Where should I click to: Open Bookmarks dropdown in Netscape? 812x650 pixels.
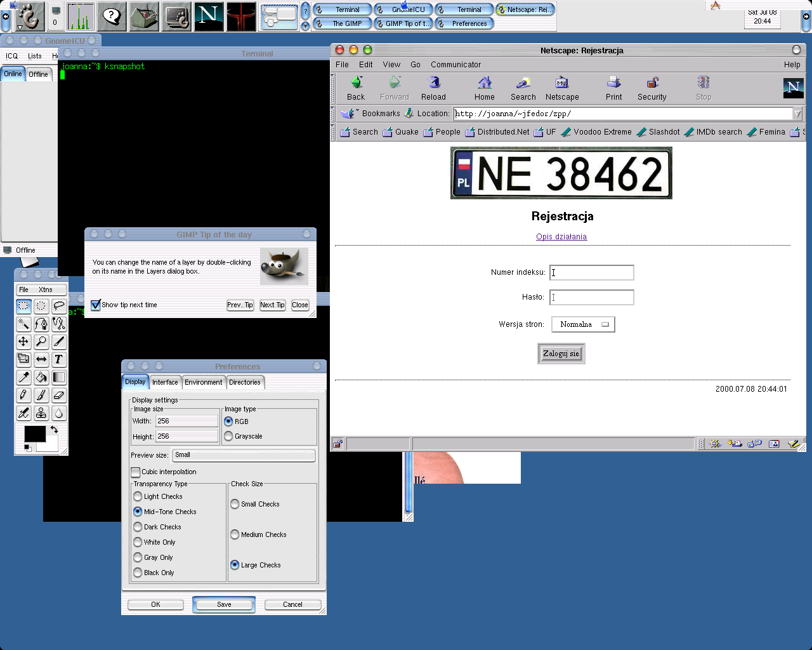pyautogui.click(x=370, y=114)
